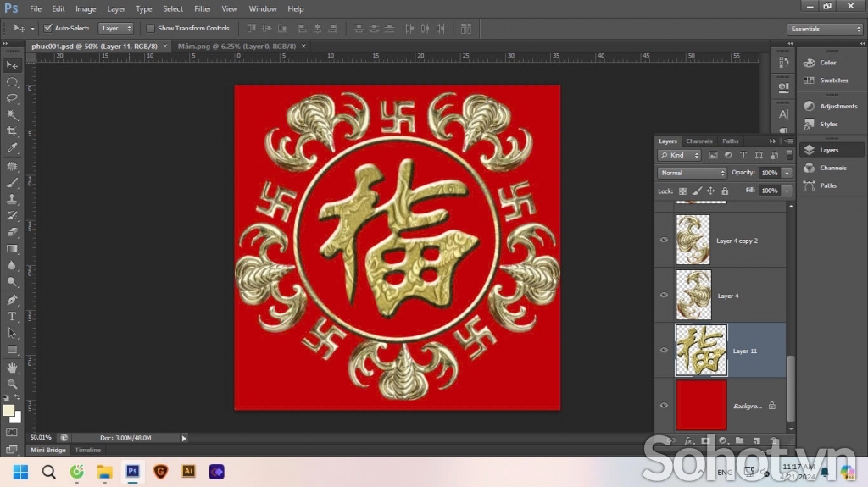Select the Gradient tool
Viewport: 868px width, 487px height.
(12, 249)
